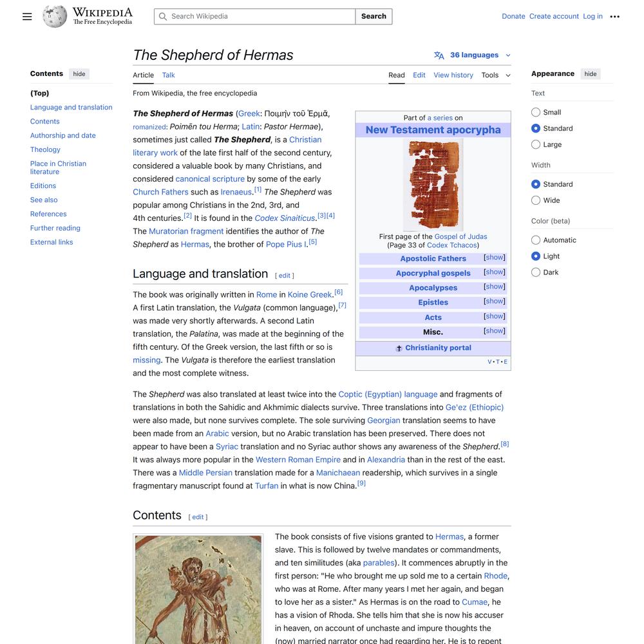Select Standard text size
The width and height of the screenshot is (644, 644).
(x=536, y=128)
